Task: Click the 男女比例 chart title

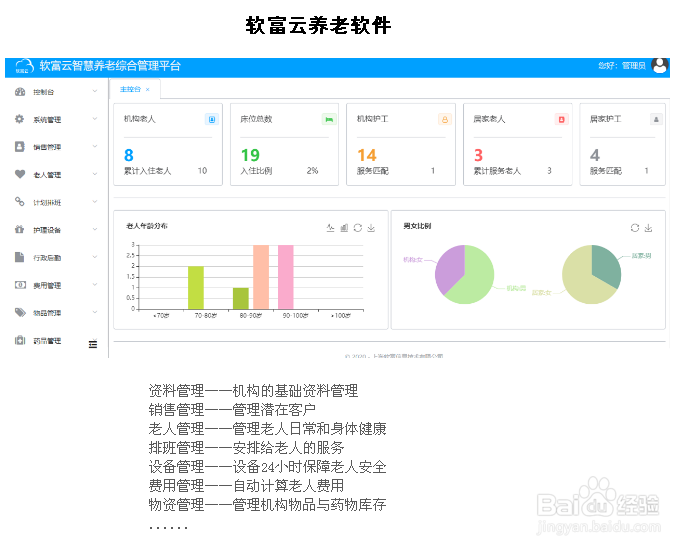Action: tap(417, 226)
